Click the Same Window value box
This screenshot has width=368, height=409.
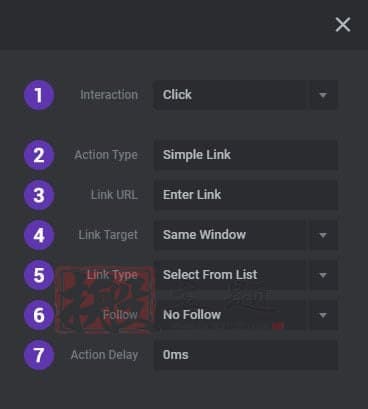(230, 235)
